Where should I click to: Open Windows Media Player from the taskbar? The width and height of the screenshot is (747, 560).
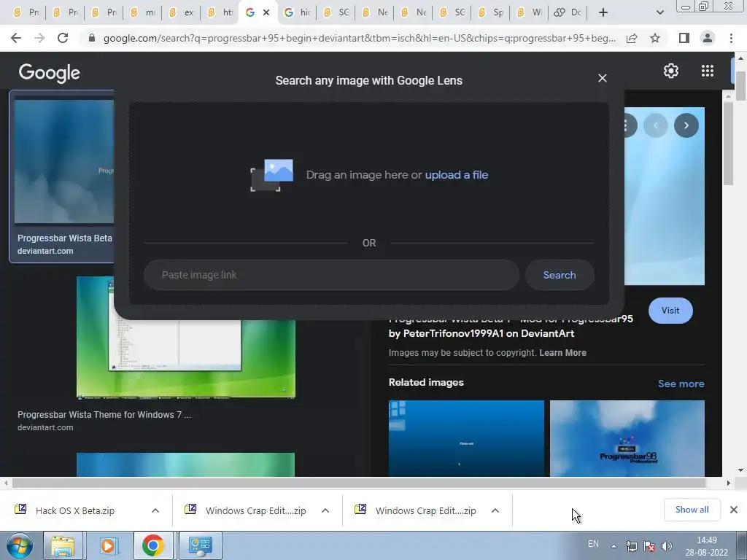108,545
